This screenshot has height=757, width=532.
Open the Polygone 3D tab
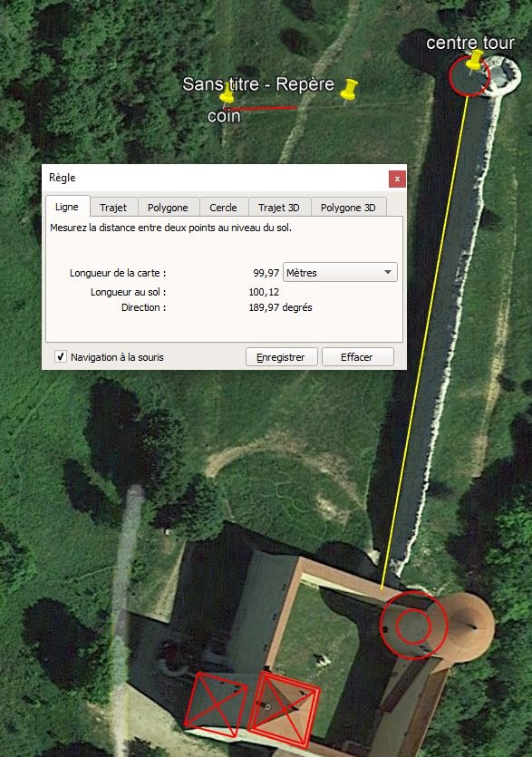click(x=348, y=208)
